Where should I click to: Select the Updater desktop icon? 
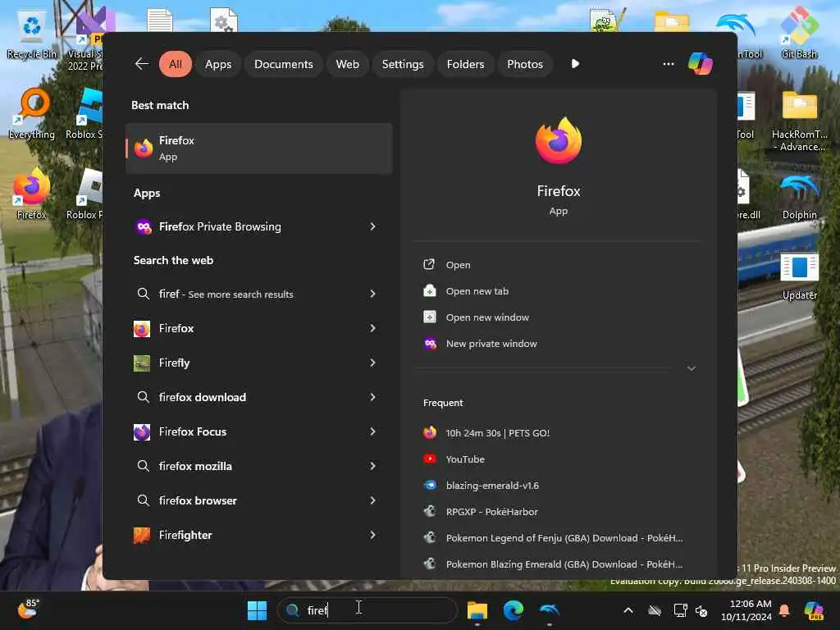click(799, 276)
